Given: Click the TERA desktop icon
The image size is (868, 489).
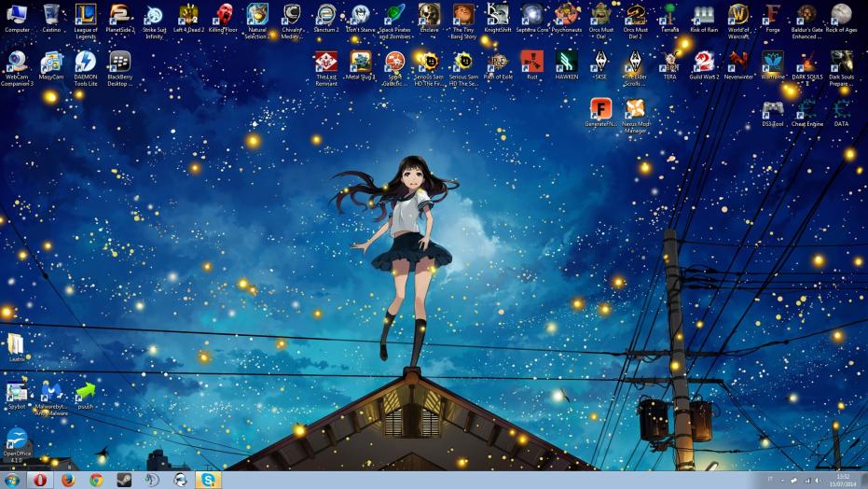Looking at the screenshot, I should tap(669, 65).
